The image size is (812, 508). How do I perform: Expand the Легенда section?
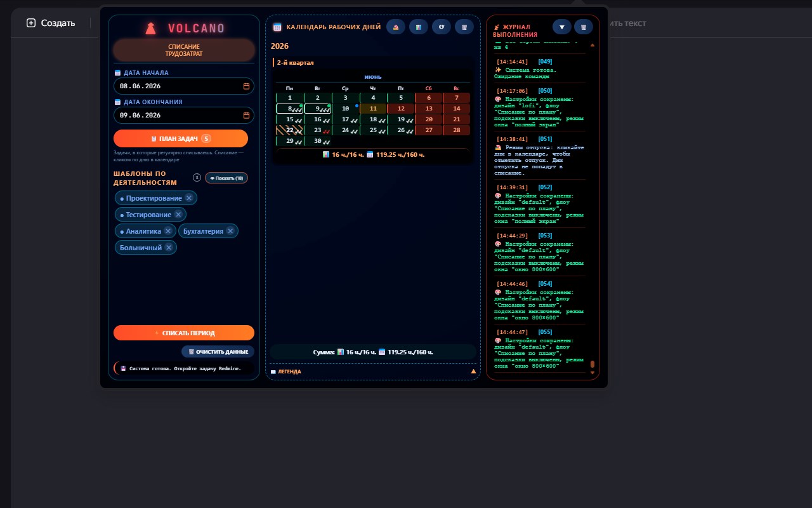(373, 371)
